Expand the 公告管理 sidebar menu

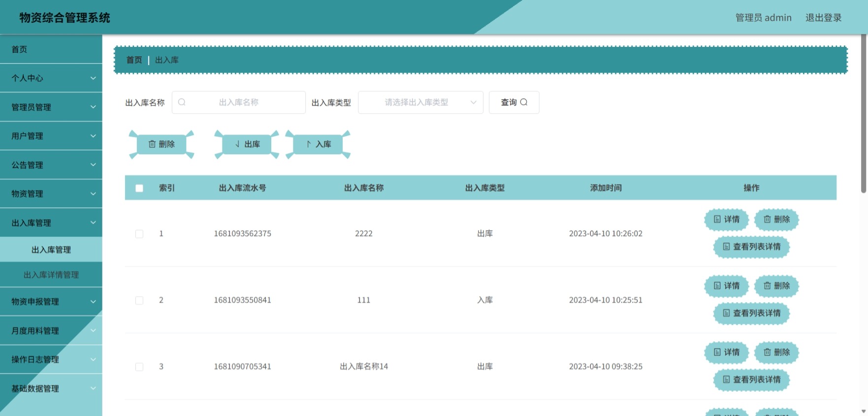pyautogui.click(x=51, y=165)
